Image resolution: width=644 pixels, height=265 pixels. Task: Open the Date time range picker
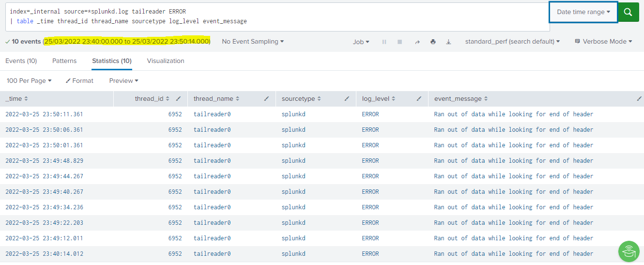point(583,12)
